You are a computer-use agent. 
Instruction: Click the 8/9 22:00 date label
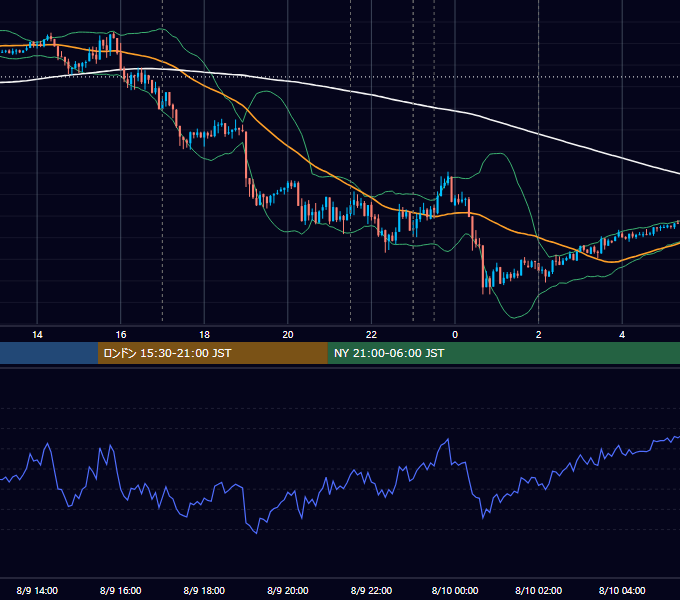click(371, 590)
